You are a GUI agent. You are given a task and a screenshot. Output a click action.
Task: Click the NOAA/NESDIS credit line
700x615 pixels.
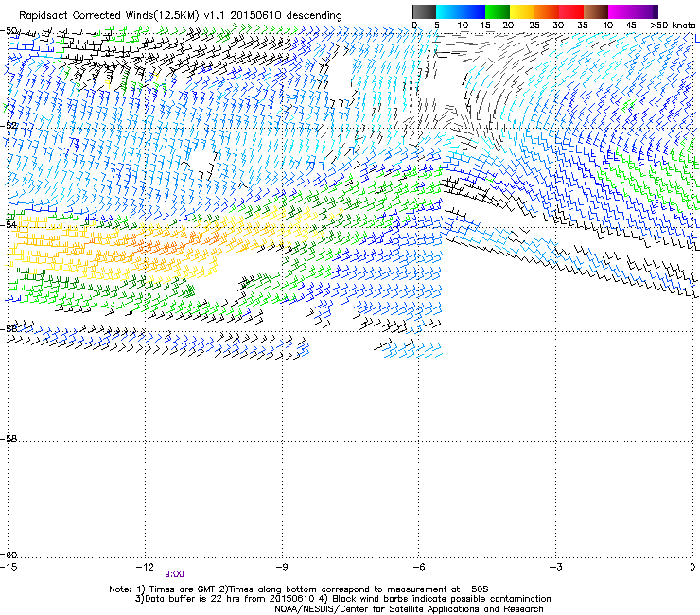(409, 609)
